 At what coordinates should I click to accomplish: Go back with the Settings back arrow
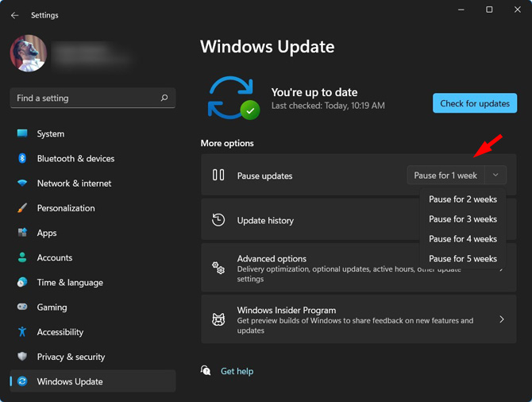click(14, 15)
